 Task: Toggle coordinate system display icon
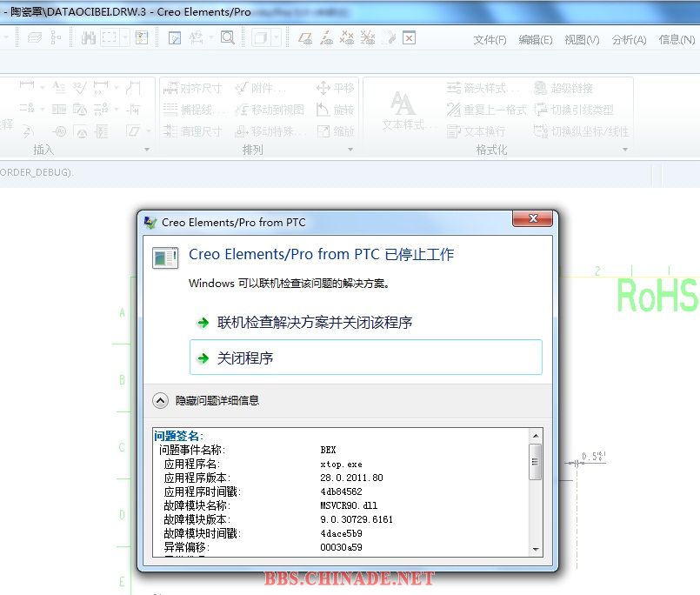point(368,38)
